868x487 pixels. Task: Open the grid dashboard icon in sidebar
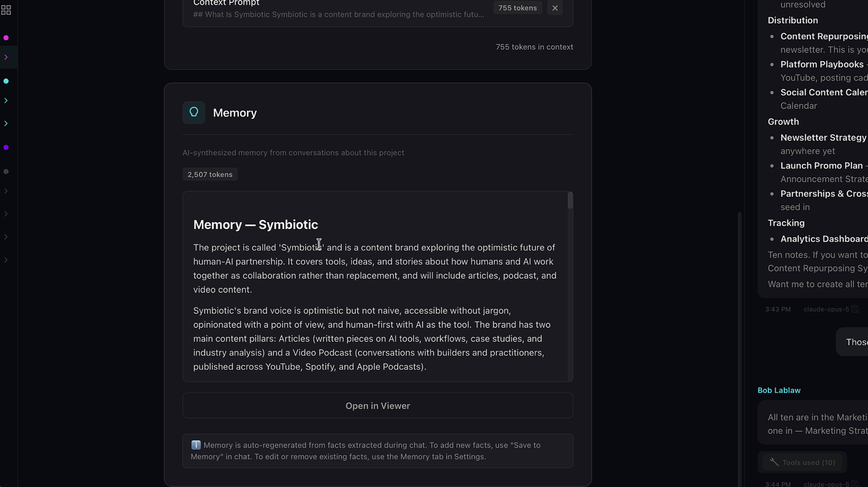pos(6,10)
